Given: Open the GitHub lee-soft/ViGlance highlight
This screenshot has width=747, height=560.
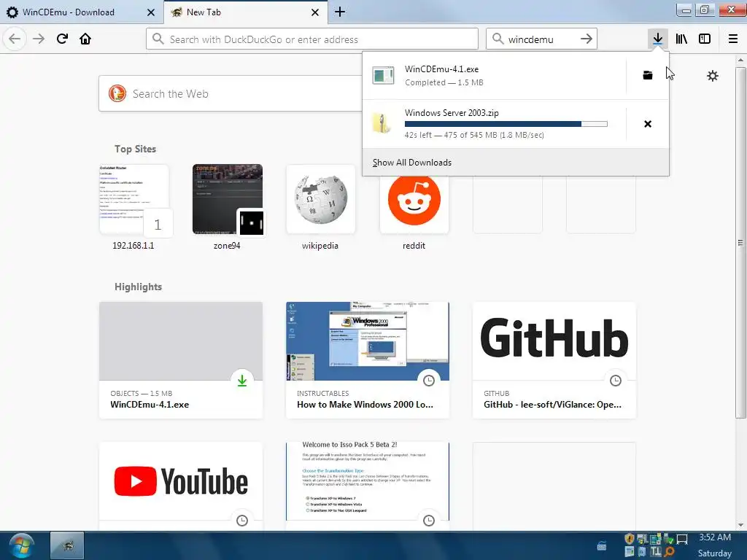Looking at the screenshot, I should [554, 360].
